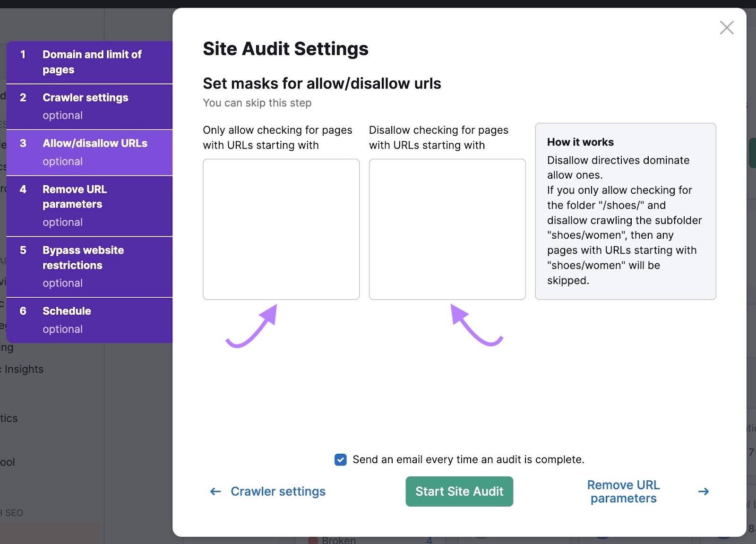Click the Broken entry behind the modal

pos(339,540)
